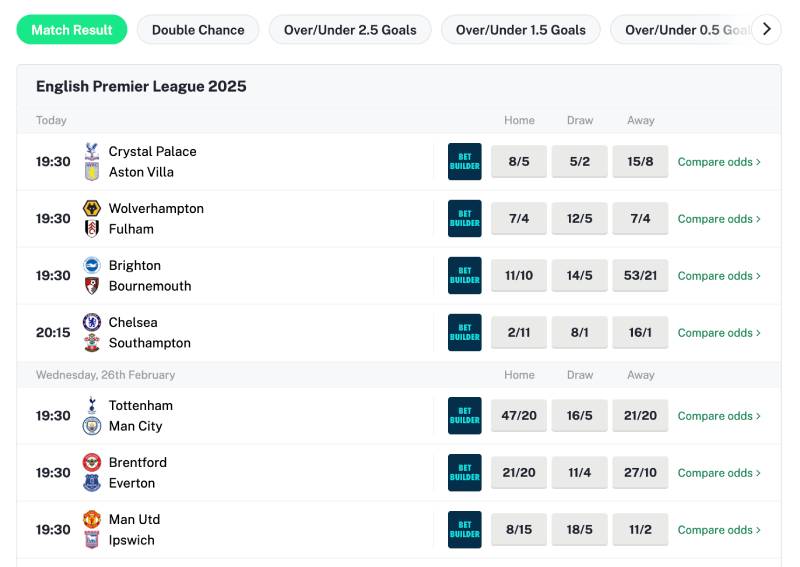This screenshot has width=800, height=567.
Task: Switch to the Double Chance tab
Action: [198, 30]
